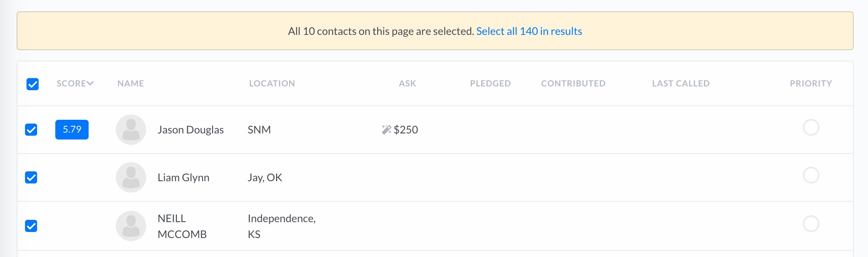Click Liam Glynn's avatar icon

[131, 177]
